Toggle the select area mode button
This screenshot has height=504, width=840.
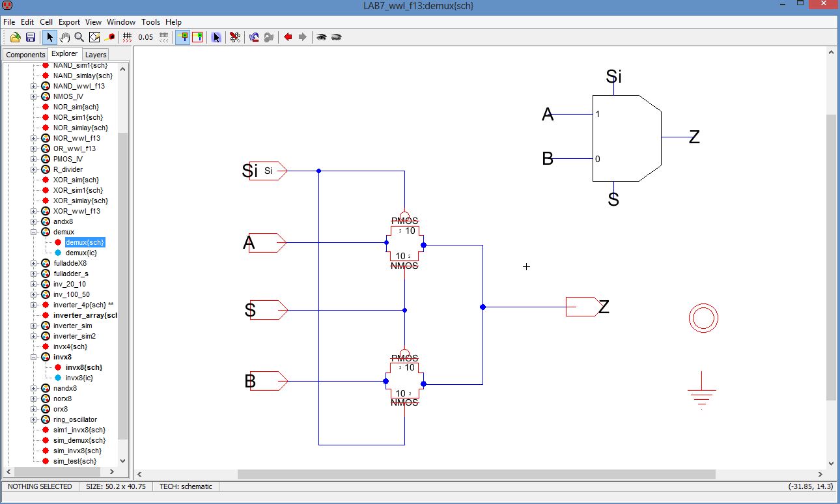197,37
